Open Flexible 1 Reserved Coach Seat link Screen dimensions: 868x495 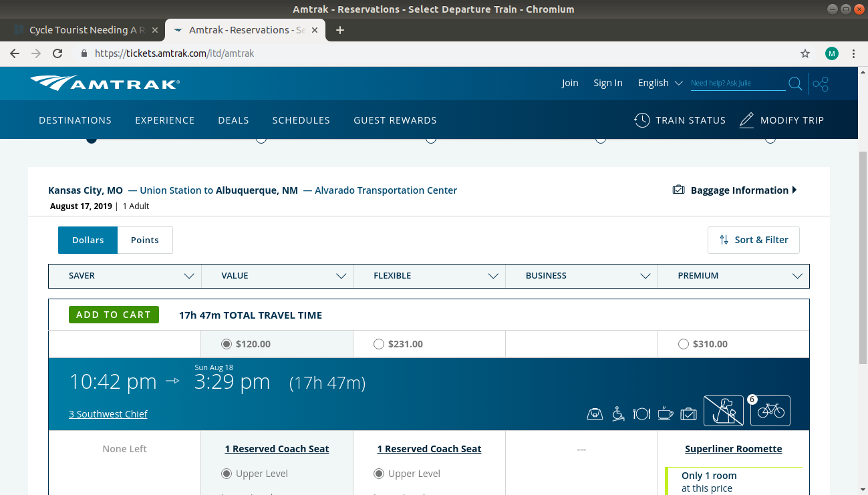pyautogui.click(x=430, y=449)
